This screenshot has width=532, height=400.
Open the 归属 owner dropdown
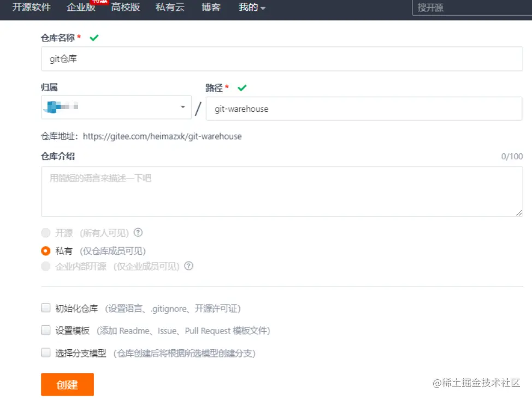pyautogui.click(x=116, y=107)
